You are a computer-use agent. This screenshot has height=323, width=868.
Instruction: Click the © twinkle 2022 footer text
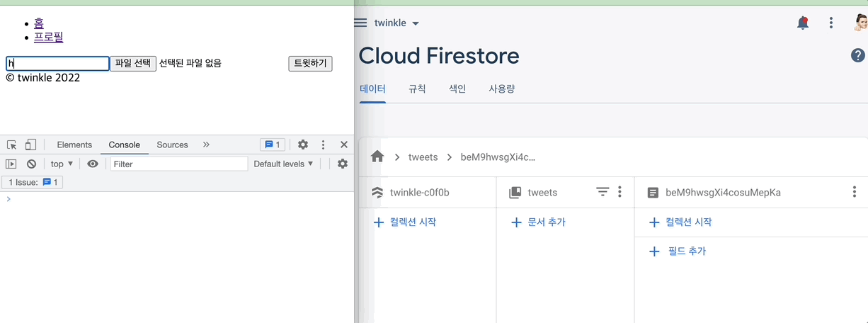[42, 77]
